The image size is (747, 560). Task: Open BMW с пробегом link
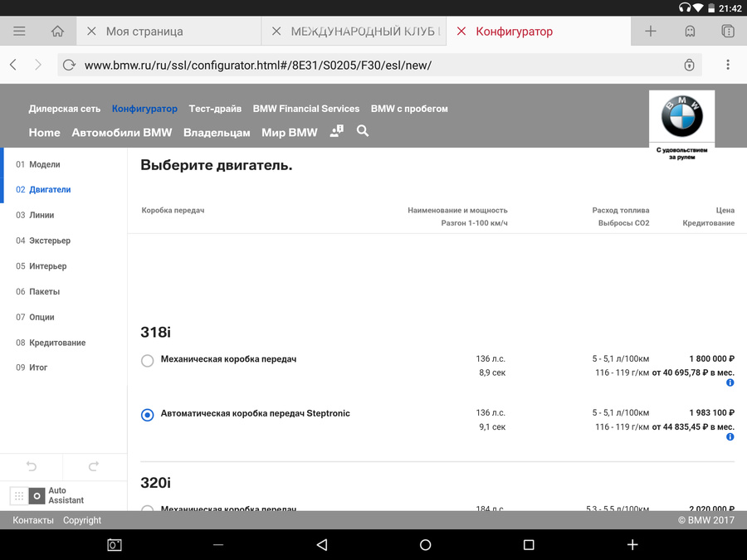[x=409, y=109]
